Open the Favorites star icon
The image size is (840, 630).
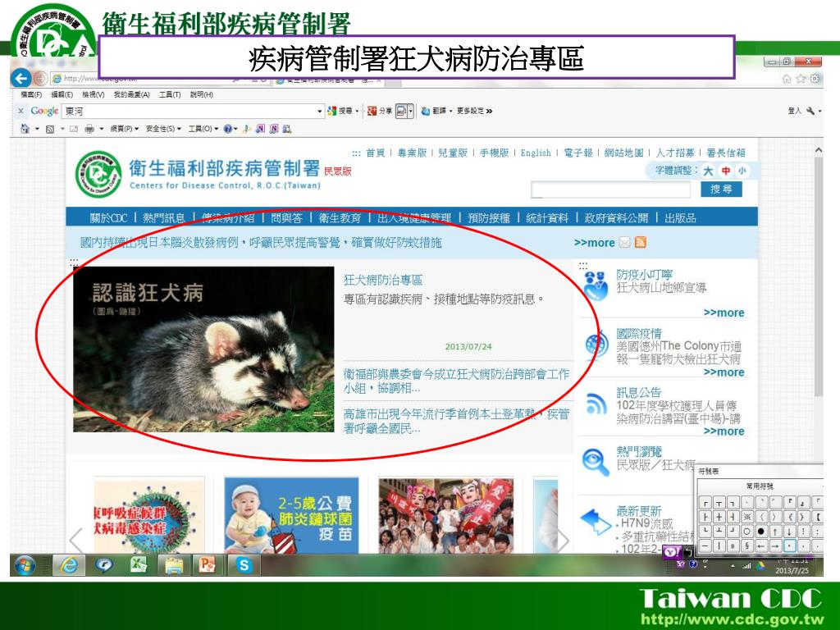pos(801,79)
